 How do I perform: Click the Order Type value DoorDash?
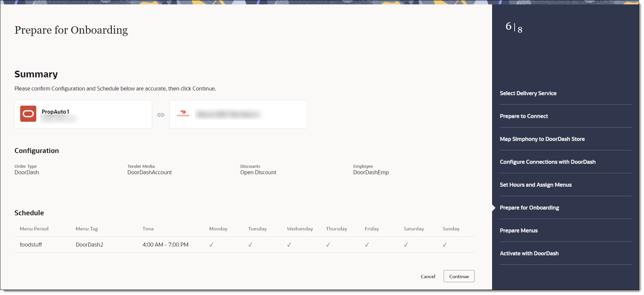(x=27, y=172)
